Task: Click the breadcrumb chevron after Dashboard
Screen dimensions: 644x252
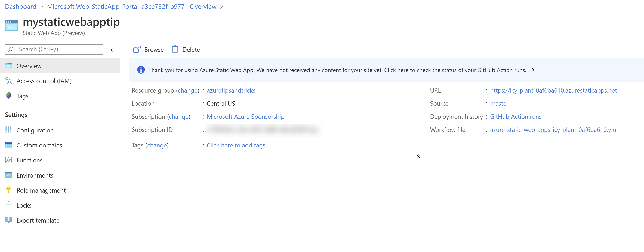Action: tap(42, 7)
